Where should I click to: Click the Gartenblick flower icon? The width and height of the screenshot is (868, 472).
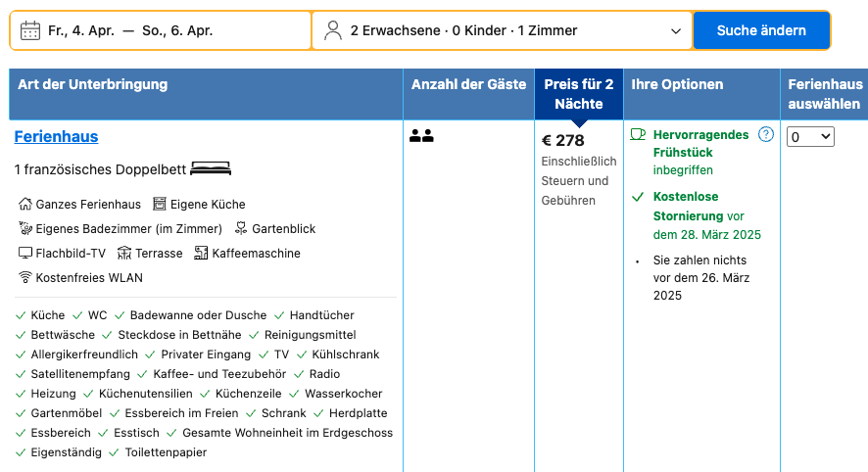(x=241, y=228)
